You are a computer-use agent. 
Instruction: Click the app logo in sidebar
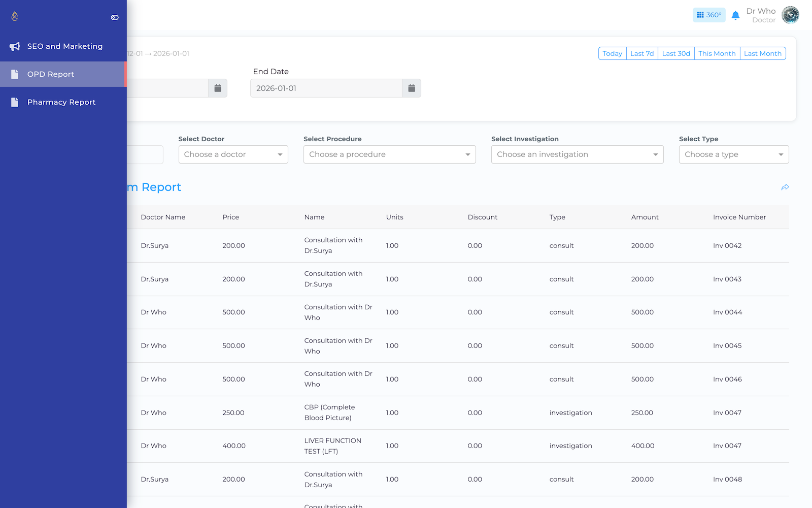pyautogui.click(x=15, y=16)
